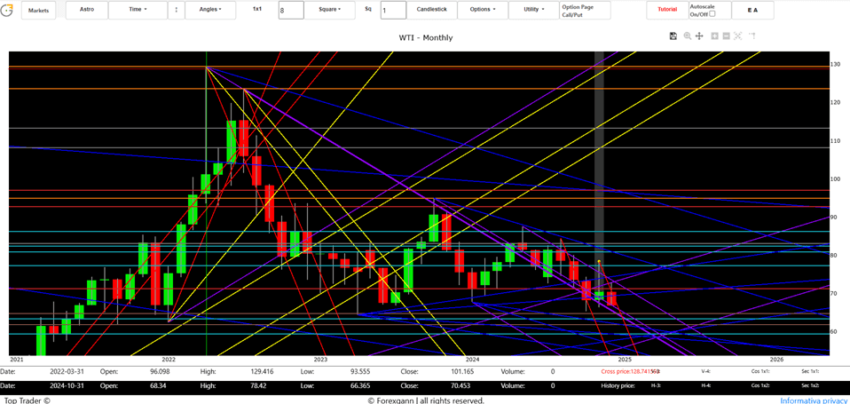The image size is (850, 404).
Task: Click the Zoom in plus icon
Action: (714, 36)
